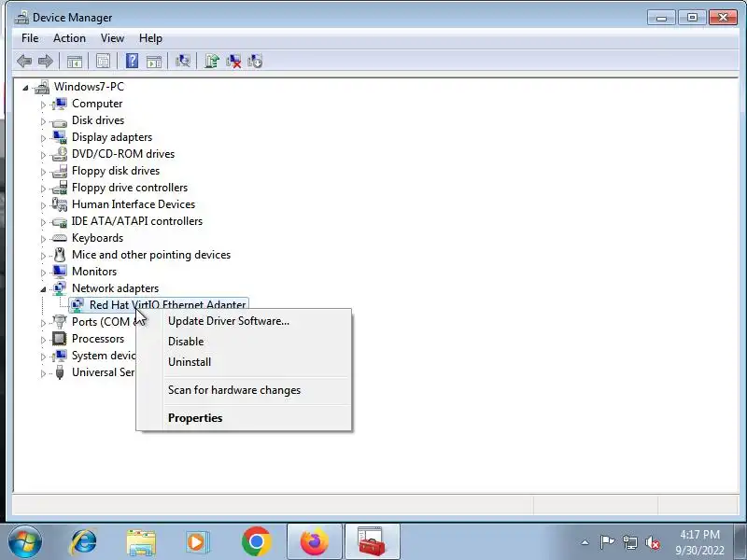Image resolution: width=747 pixels, height=560 pixels.
Task: Select the Computer tree label
Action: click(x=97, y=104)
